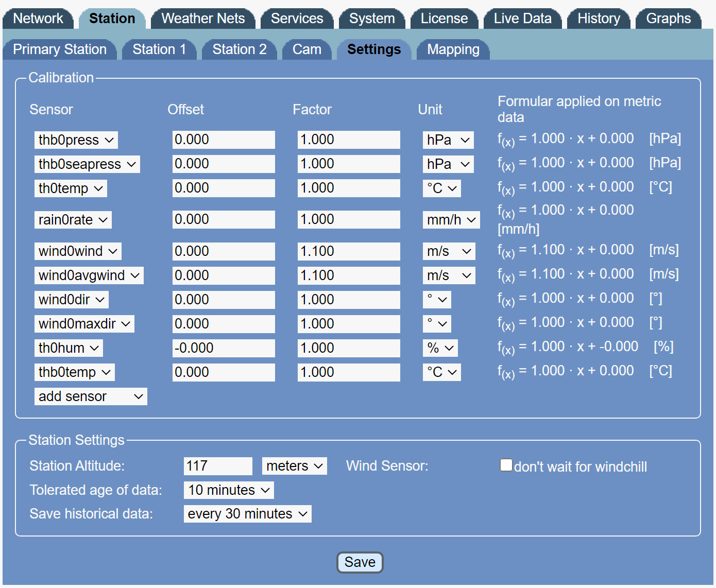The height and width of the screenshot is (588, 716).
Task: Expand the thb0press sensor dropdown
Action: (76, 140)
